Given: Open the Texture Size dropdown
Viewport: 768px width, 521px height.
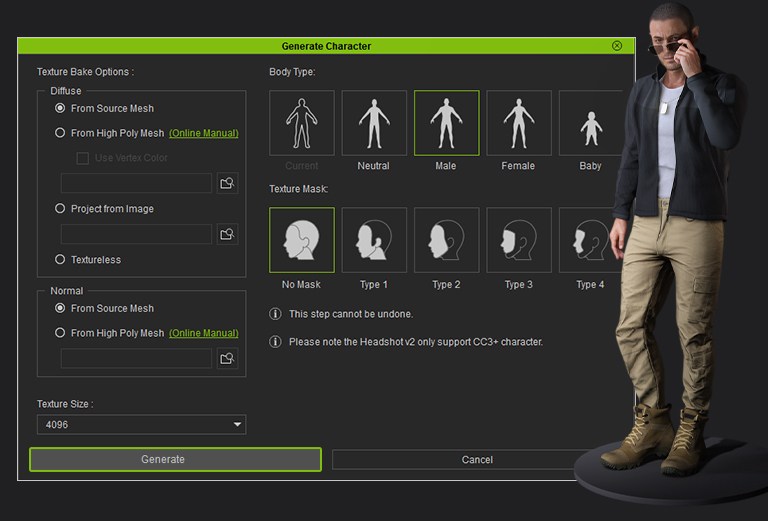Looking at the screenshot, I should [x=141, y=425].
